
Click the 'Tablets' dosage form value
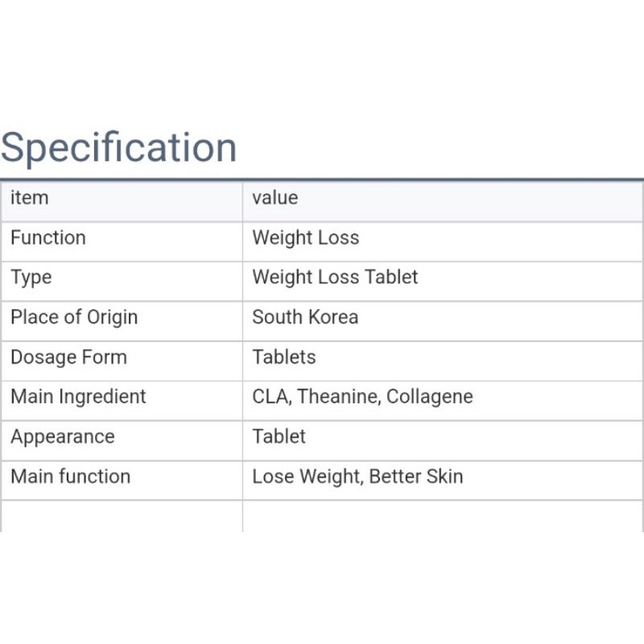284,357
